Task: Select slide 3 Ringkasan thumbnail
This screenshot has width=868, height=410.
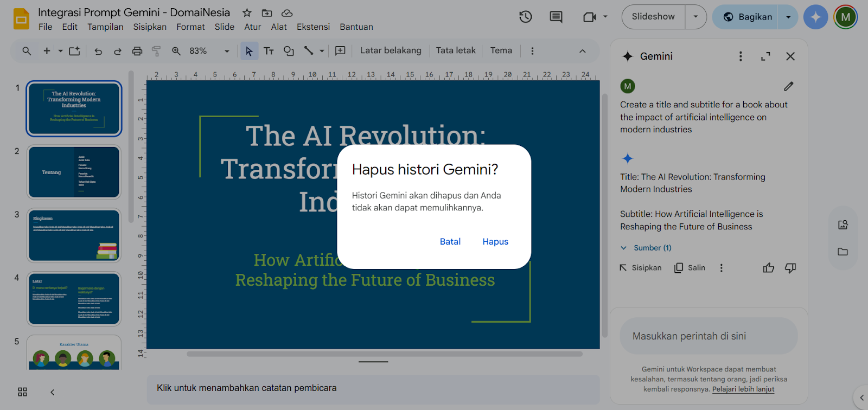Action: point(74,235)
